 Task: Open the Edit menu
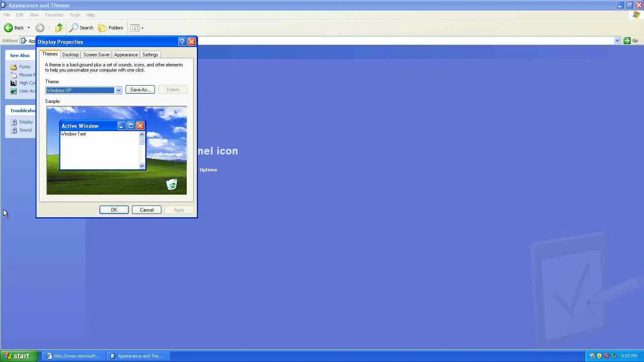(x=20, y=15)
